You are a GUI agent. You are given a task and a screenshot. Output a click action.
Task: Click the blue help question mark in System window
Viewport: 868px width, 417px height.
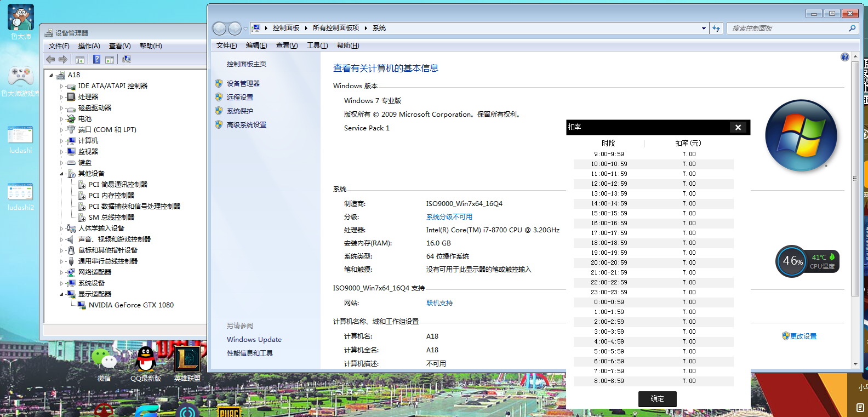pyautogui.click(x=844, y=57)
